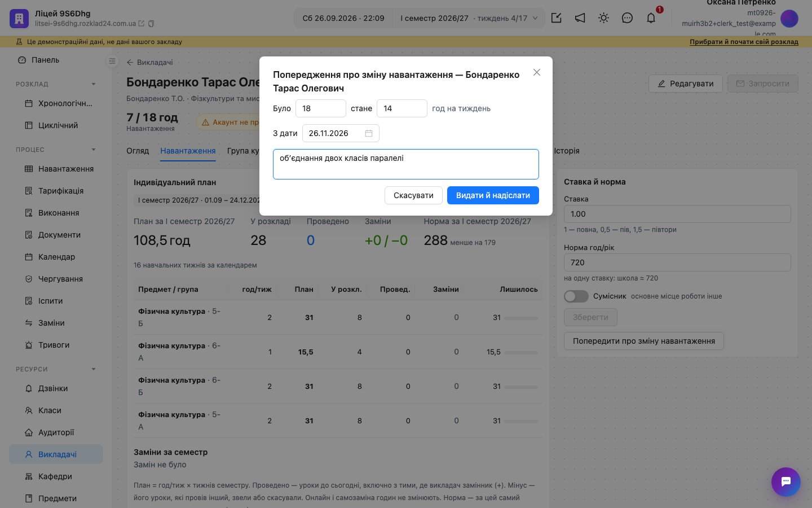Open Аудиторії in the sidebar
Image resolution: width=812 pixels, height=508 pixels.
tap(56, 432)
